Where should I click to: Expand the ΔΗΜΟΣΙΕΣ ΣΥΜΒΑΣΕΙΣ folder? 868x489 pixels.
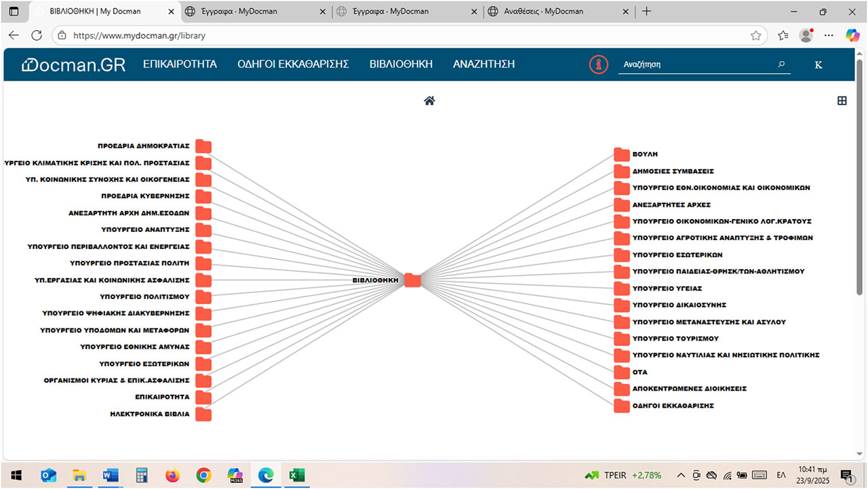[621, 172]
